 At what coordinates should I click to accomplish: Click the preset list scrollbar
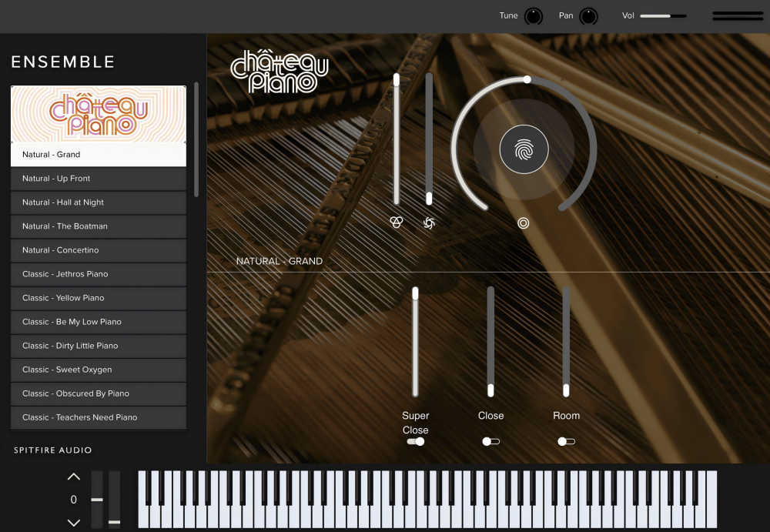pos(196,139)
